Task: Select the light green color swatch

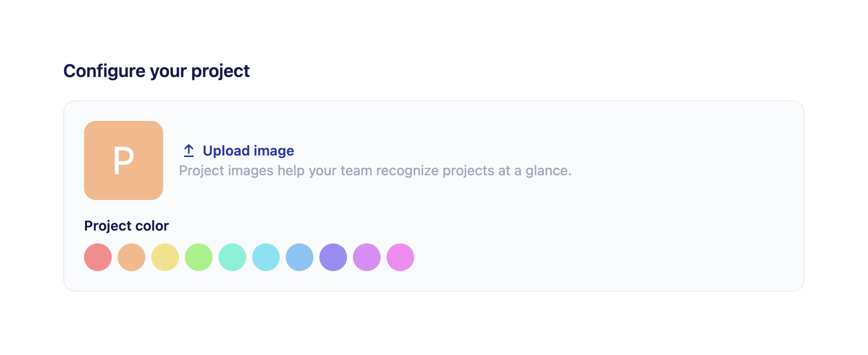Action: click(x=199, y=257)
